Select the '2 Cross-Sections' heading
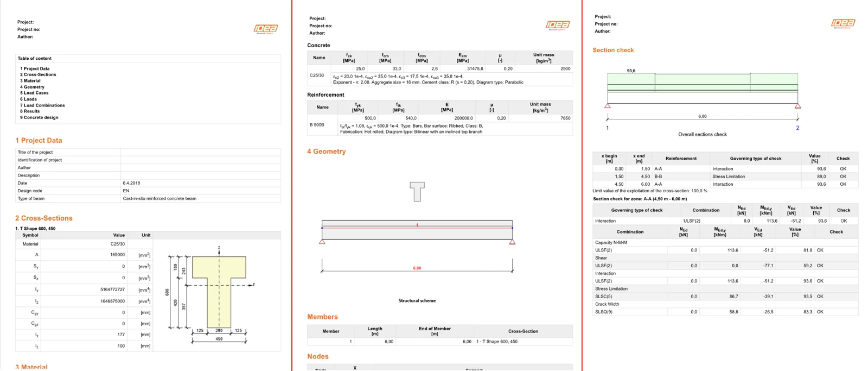This screenshot has height=371, width=868. (x=43, y=218)
